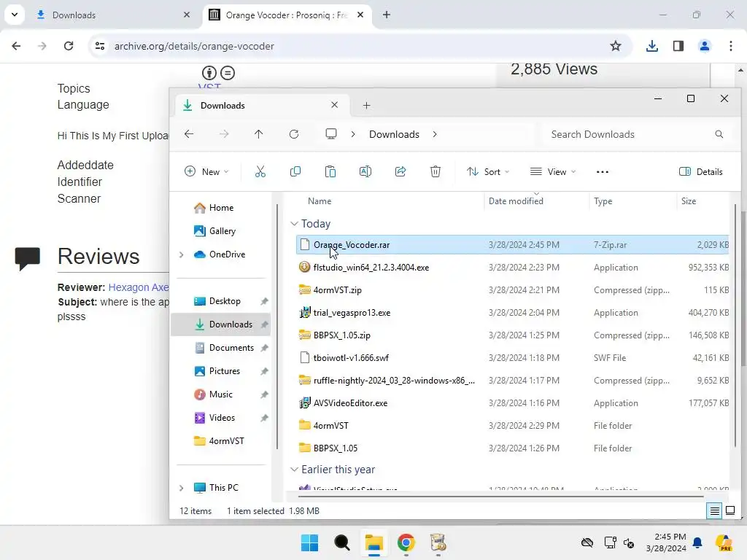The width and height of the screenshot is (747, 560).
Task: Click the Chrome address bar URL
Action: tap(194, 46)
